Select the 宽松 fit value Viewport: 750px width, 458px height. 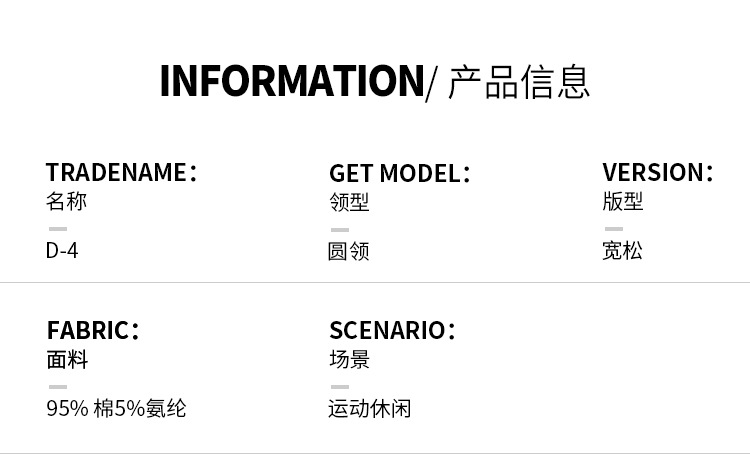click(623, 250)
